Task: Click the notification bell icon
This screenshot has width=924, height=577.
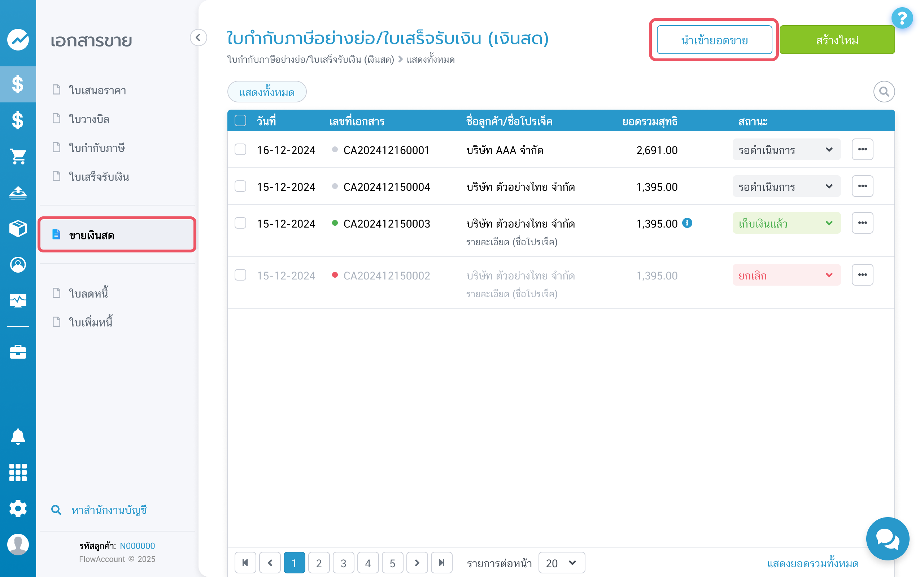Action: [18, 436]
